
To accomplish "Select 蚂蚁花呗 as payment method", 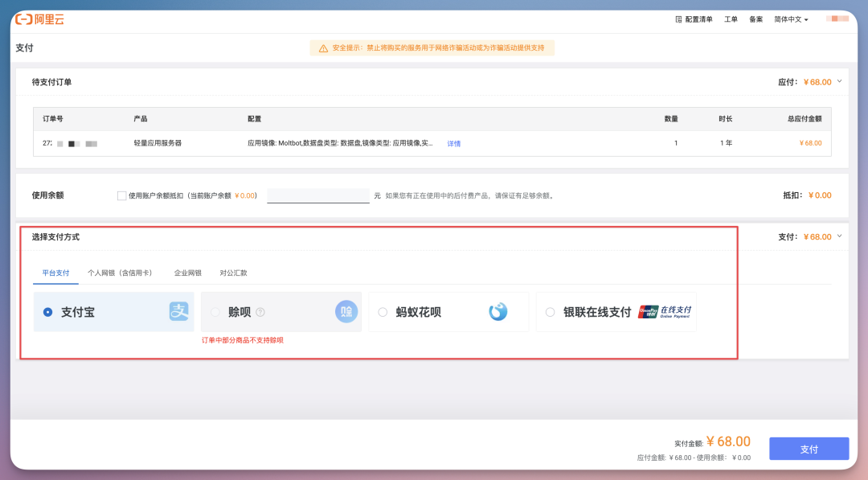I will click(383, 312).
